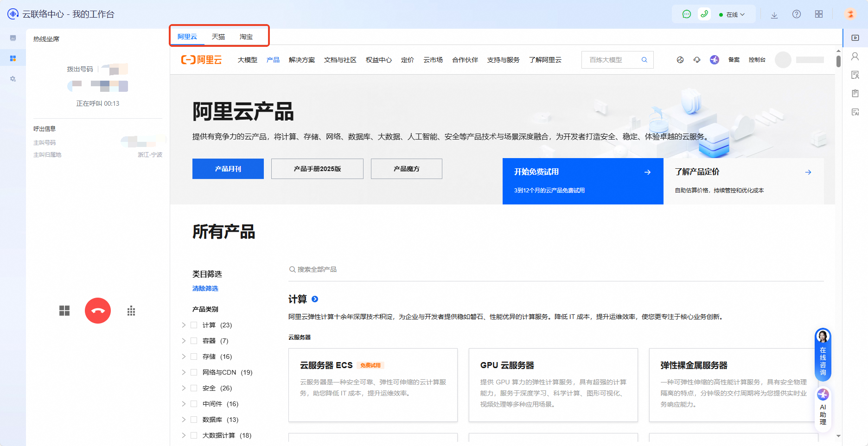This screenshot has height=446, width=868.
Task: Switch to the 天猫 tab
Action: coord(218,37)
